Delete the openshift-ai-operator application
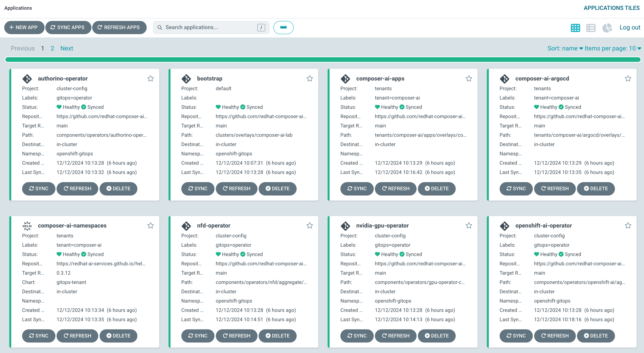Screen dimensions: 644x353 coord(596,336)
